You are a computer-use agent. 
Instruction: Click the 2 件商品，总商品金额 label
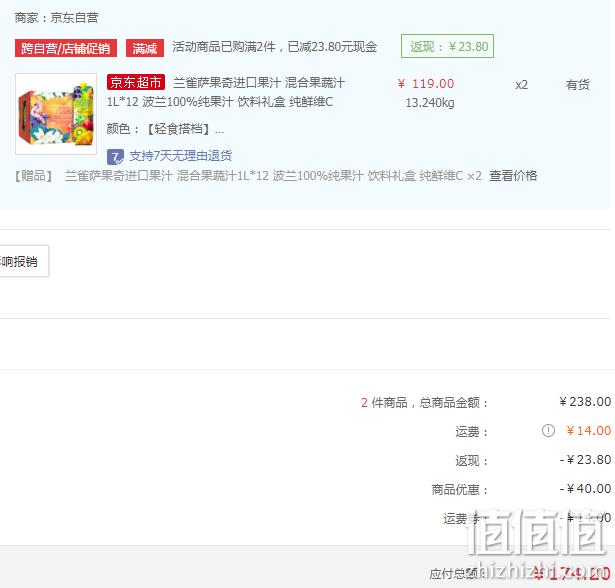(425, 402)
